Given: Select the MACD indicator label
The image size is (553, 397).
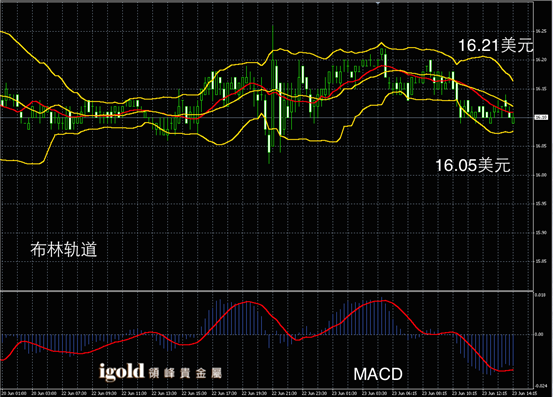Looking at the screenshot, I should (378, 374).
